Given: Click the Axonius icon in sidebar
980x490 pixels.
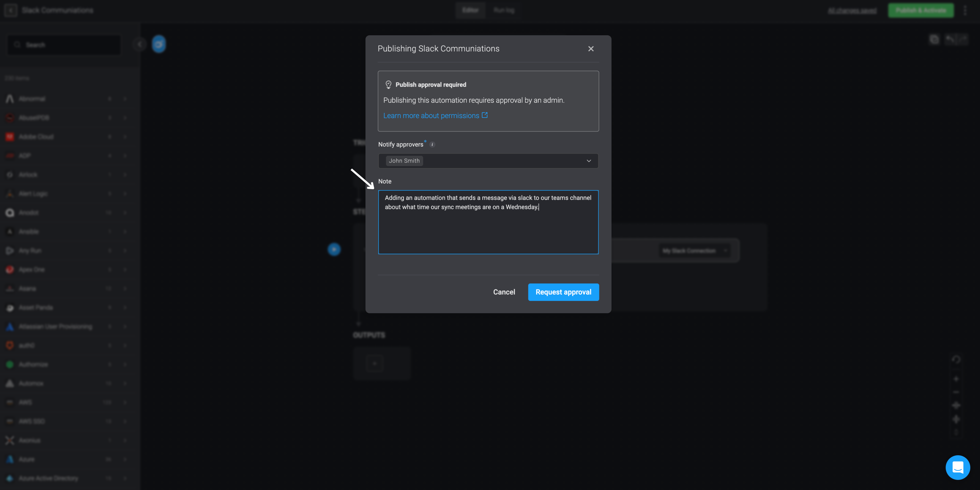Looking at the screenshot, I should pos(10,441).
